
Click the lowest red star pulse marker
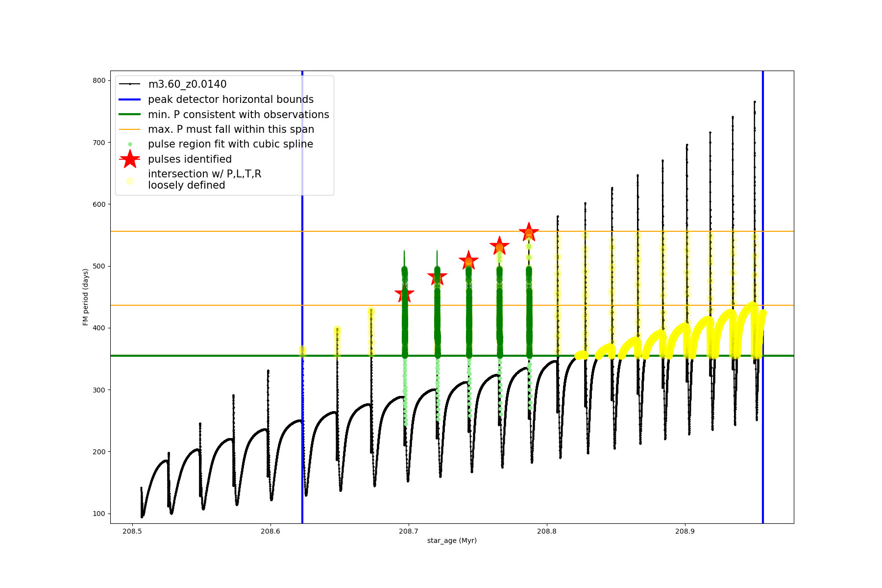pyautogui.click(x=404, y=294)
